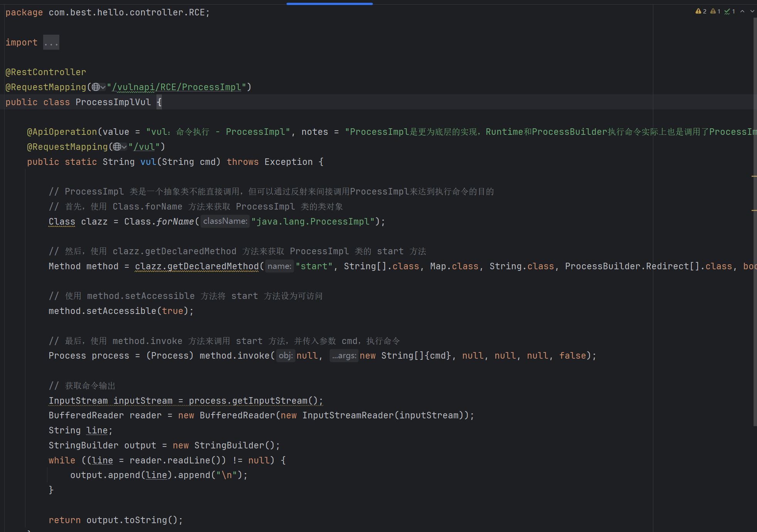This screenshot has height=532, width=757.
Task: Open the /vulnapi/RCE/ProcessImpl URL link
Action: pos(177,87)
